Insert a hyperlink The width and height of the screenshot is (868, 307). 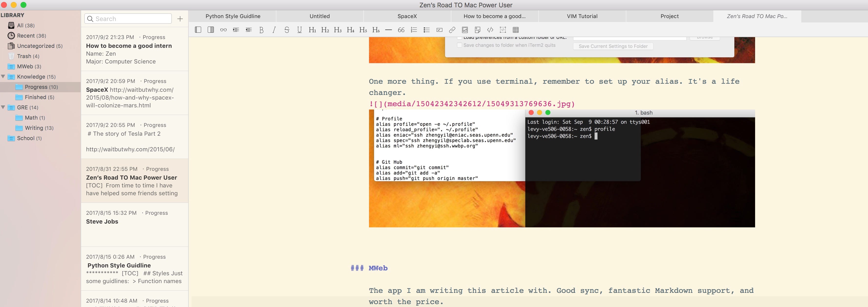coord(452,30)
